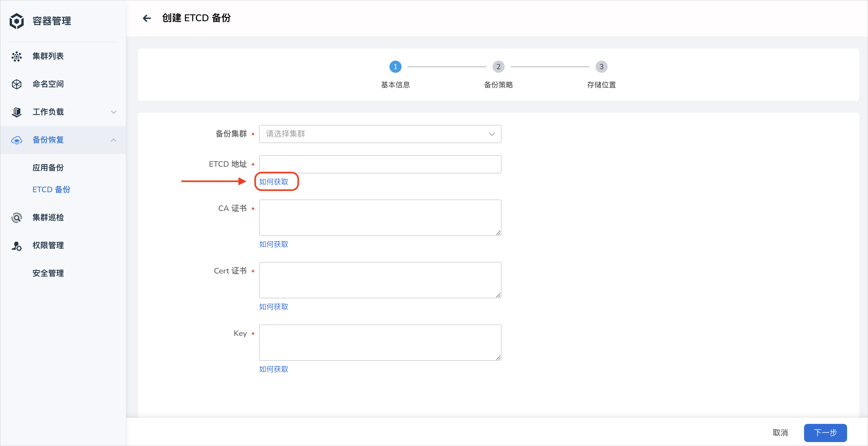Open 权限管理 menu item
The image size is (868, 446).
48,246
